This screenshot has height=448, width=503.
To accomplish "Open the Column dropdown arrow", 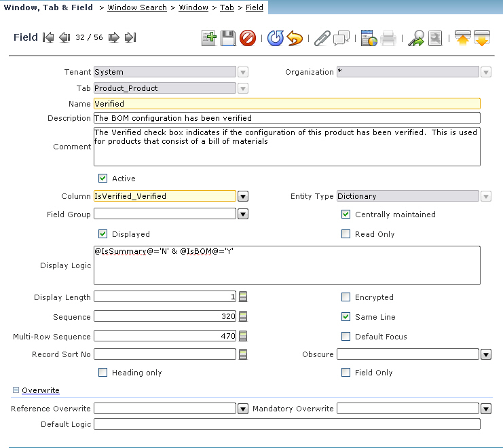I will click(x=243, y=196).
